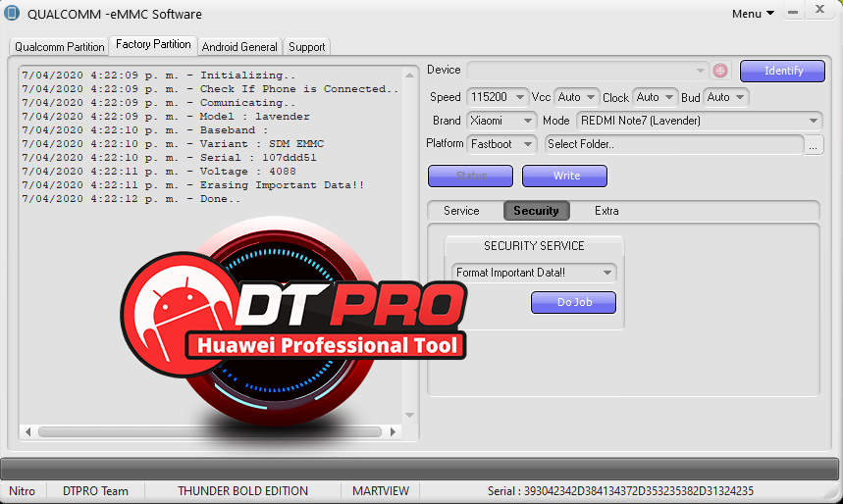The width and height of the screenshot is (843, 504).
Task: Click the Serial number status text
Action: pos(620,491)
